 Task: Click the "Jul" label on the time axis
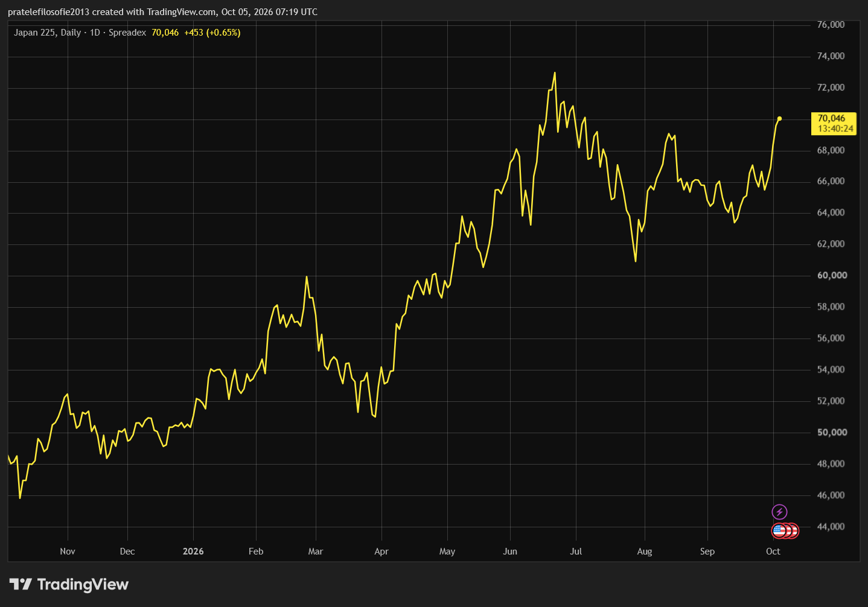[576, 551]
